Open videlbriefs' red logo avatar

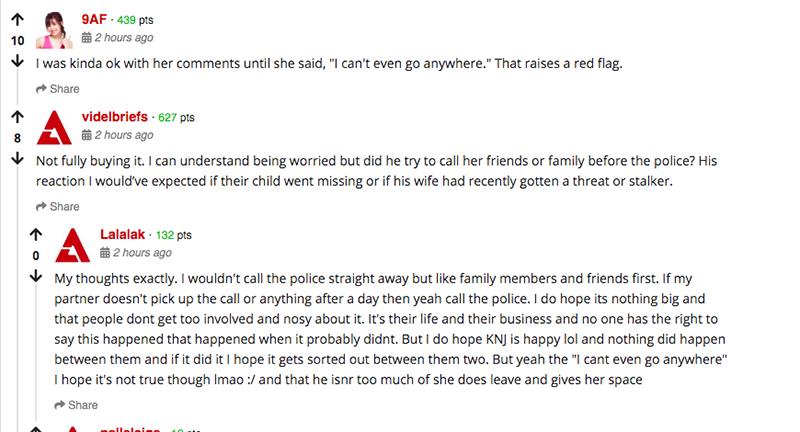[56, 128]
